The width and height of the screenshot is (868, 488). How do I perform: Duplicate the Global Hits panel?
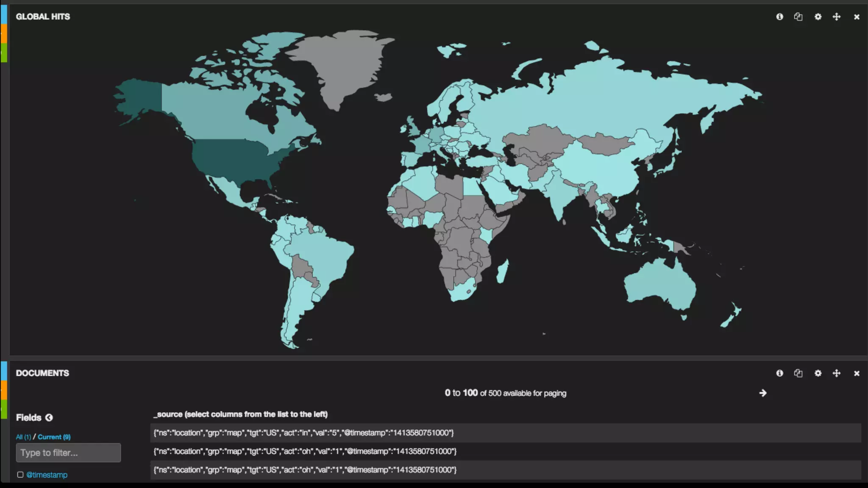(x=798, y=17)
